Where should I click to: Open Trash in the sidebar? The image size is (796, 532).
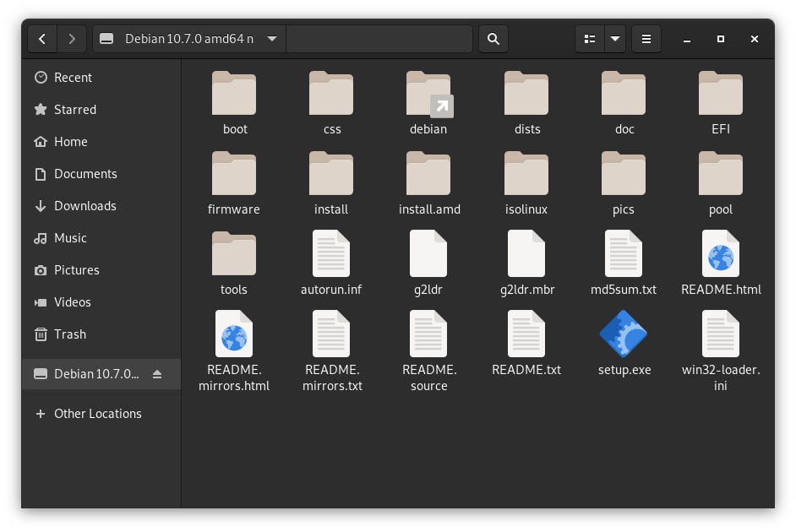[x=101, y=334]
